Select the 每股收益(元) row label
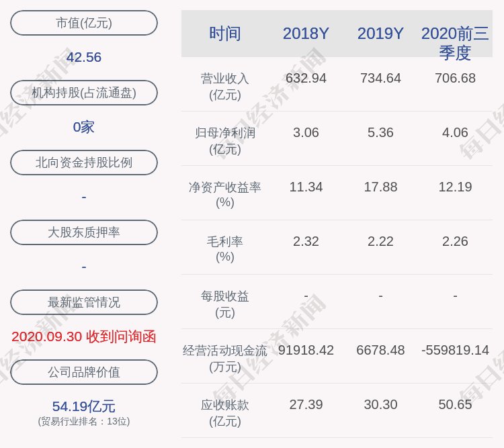 [x=225, y=304]
